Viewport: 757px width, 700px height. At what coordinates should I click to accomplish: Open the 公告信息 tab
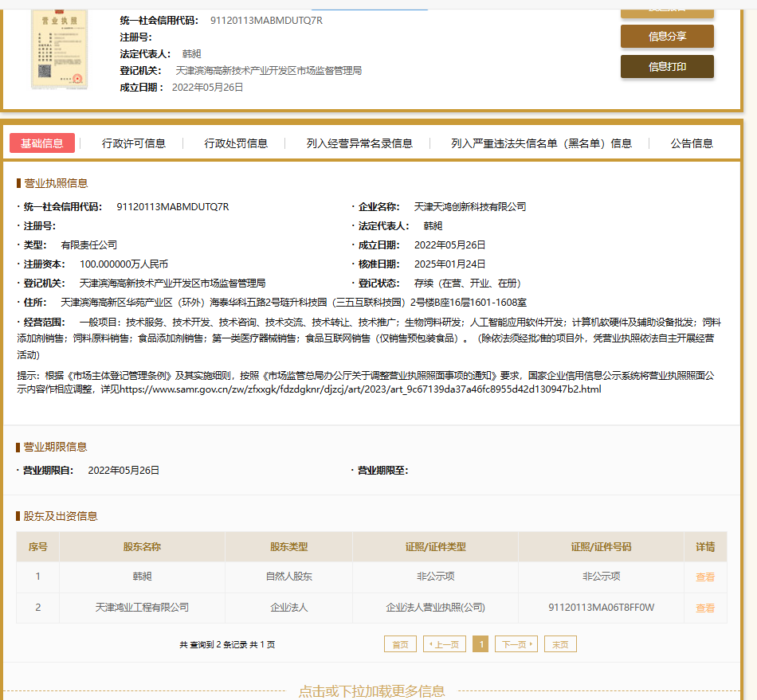tap(692, 143)
